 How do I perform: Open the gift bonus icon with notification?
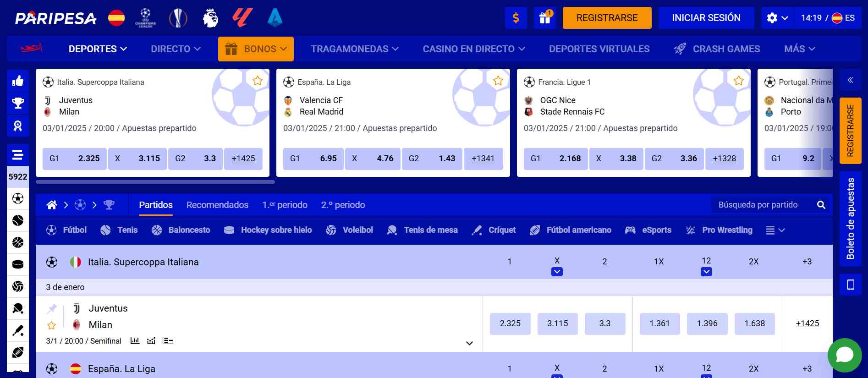(x=545, y=18)
